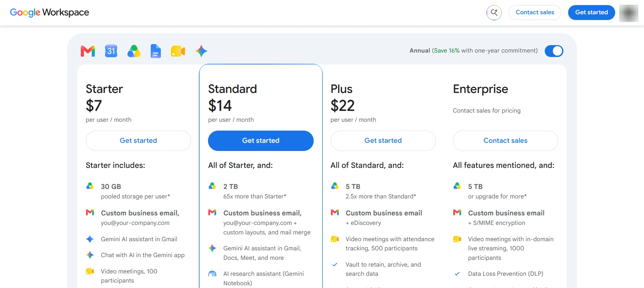Click the Calendar icon above the plans
The height and width of the screenshot is (288, 644).
pos(111,51)
